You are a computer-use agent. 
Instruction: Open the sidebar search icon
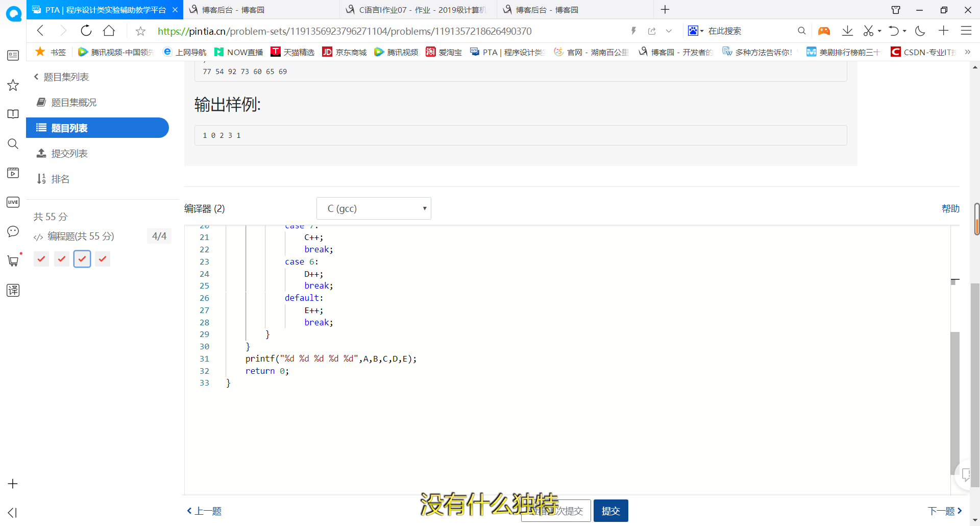click(x=13, y=144)
